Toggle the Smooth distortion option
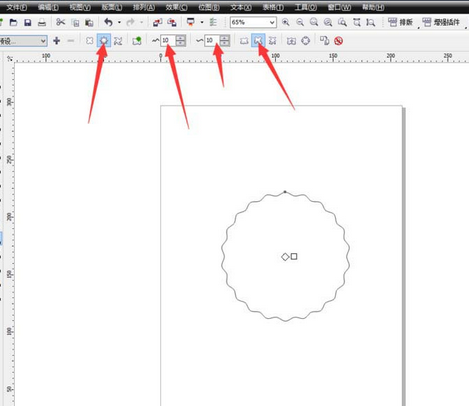Viewport: 469px width, 406px height. click(x=258, y=41)
